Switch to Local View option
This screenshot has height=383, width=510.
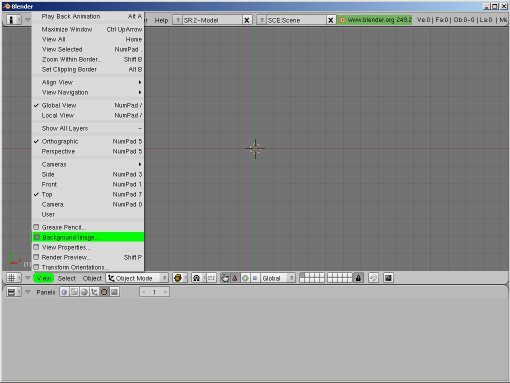coord(88,115)
